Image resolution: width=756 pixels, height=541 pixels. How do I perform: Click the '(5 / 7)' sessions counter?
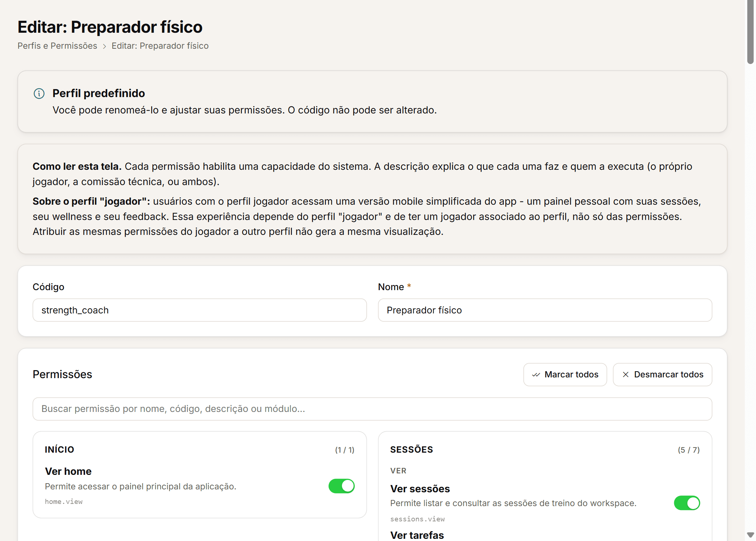[x=689, y=450]
